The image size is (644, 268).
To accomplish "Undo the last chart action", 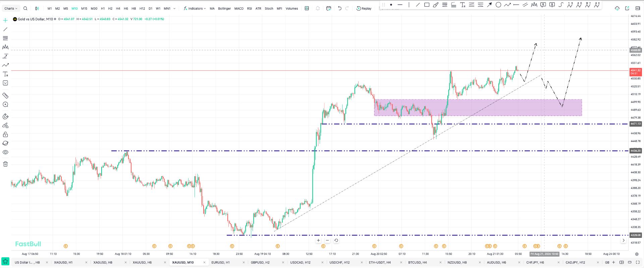I will [340, 8].
